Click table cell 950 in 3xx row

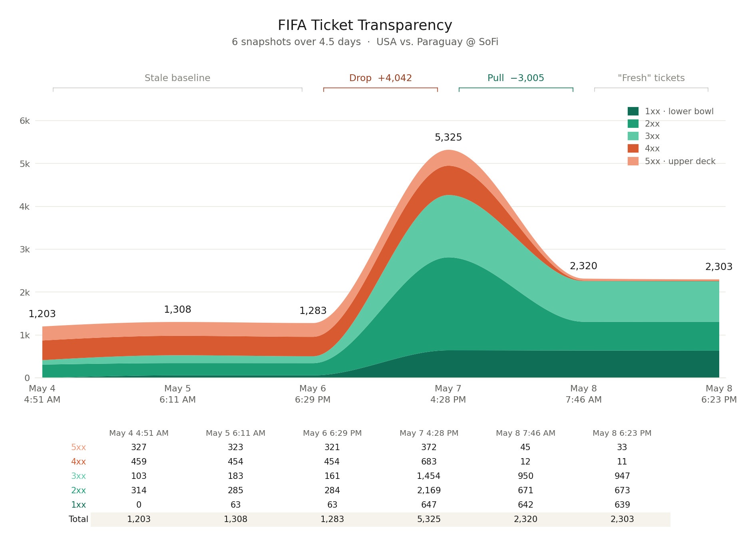click(x=525, y=476)
